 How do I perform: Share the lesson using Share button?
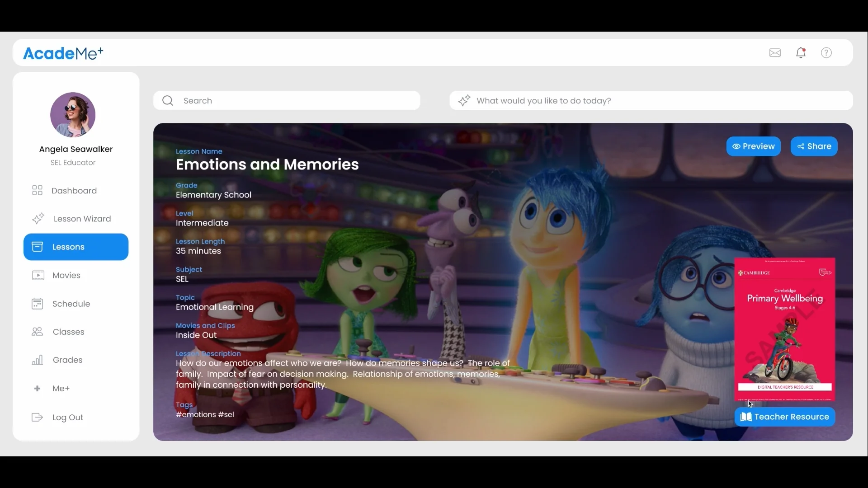point(814,146)
